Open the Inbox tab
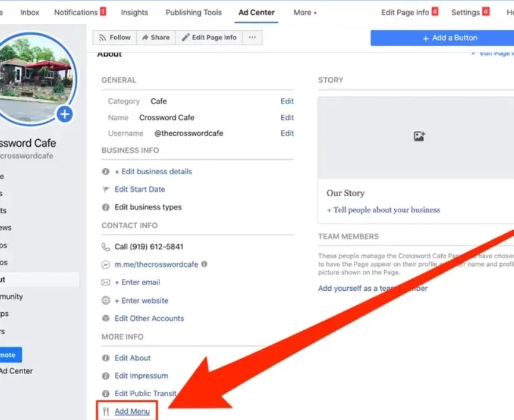This screenshot has width=514, height=420. (x=29, y=13)
